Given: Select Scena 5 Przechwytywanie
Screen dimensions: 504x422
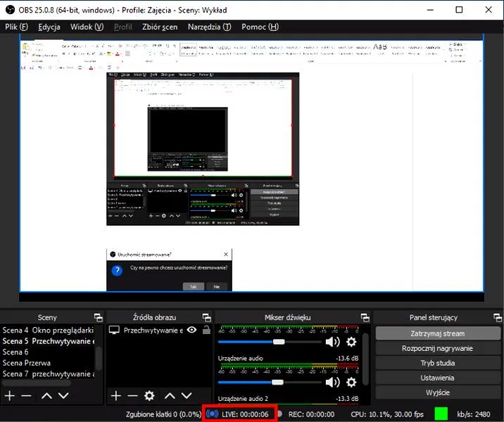Looking at the screenshot, I should pyautogui.click(x=48, y=341).
